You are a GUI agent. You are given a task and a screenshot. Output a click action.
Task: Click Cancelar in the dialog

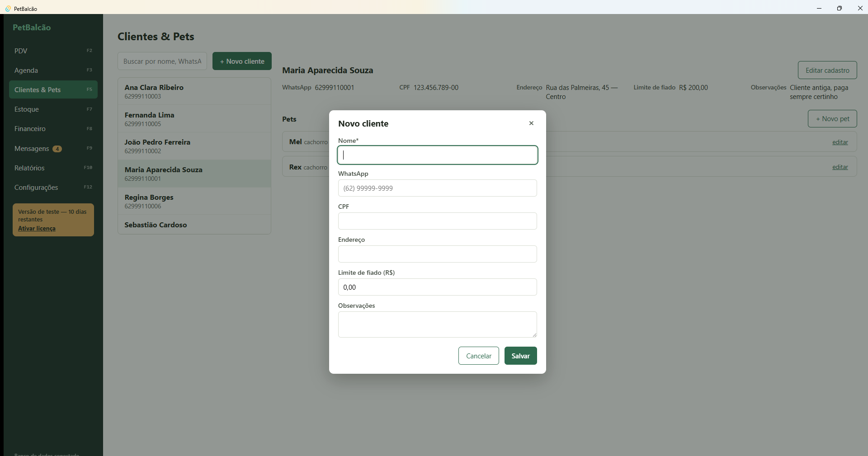(479, 356)
